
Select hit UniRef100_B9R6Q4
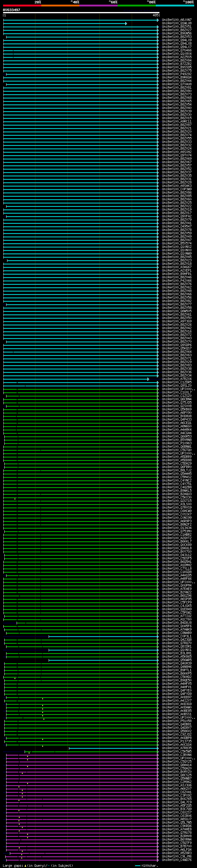(177, 77)
